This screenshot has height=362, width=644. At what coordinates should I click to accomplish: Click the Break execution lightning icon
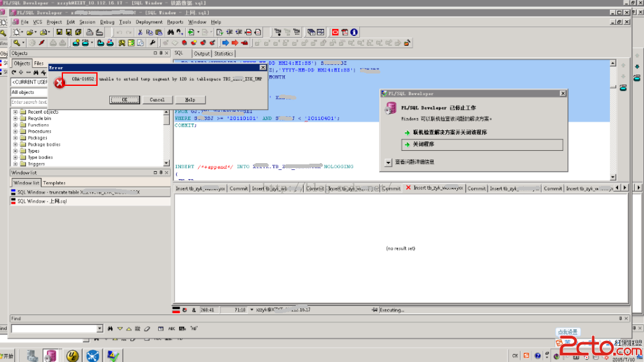tap(42, 43)
